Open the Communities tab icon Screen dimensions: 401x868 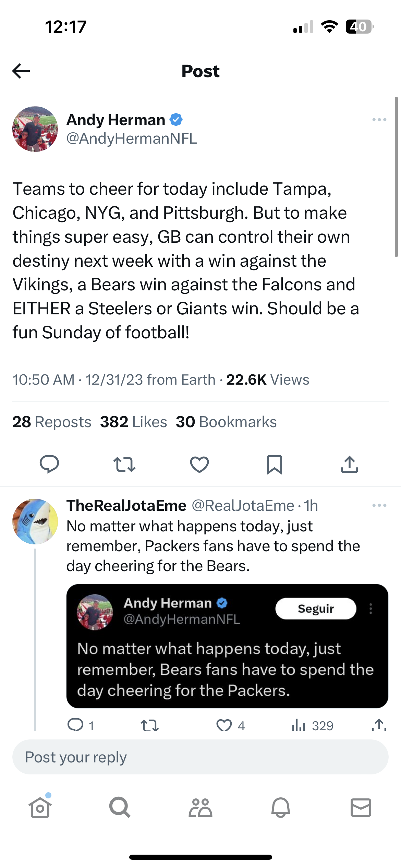200,807
